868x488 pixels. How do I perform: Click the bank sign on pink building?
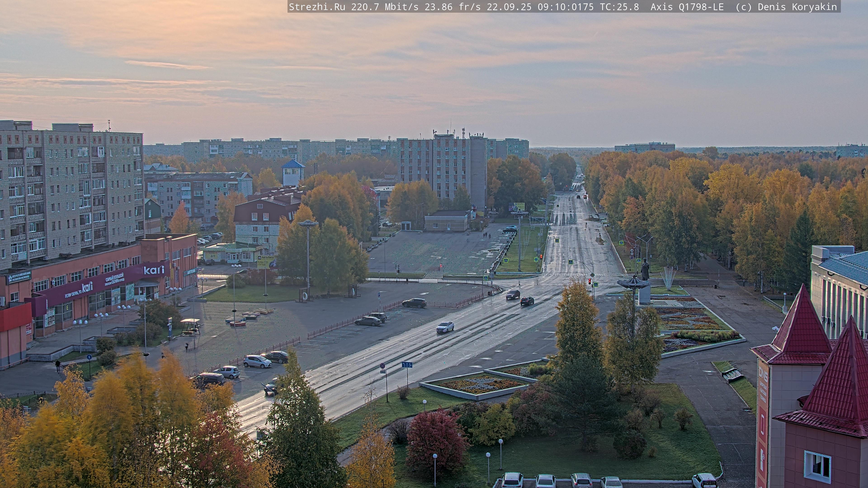click(19, 277)
